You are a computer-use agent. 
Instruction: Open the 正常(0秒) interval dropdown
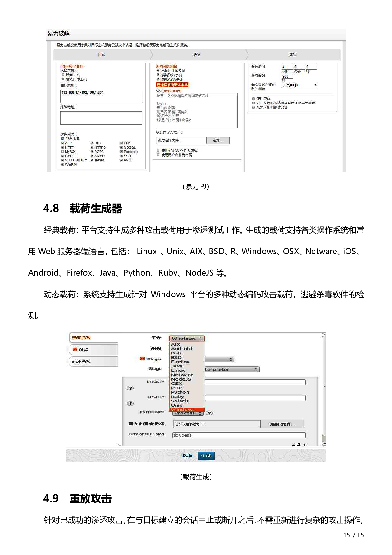click(x=300, y=85)
